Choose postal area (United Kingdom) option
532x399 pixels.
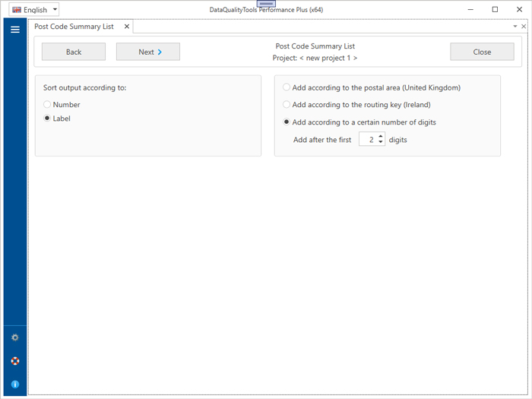pos(287,87)
